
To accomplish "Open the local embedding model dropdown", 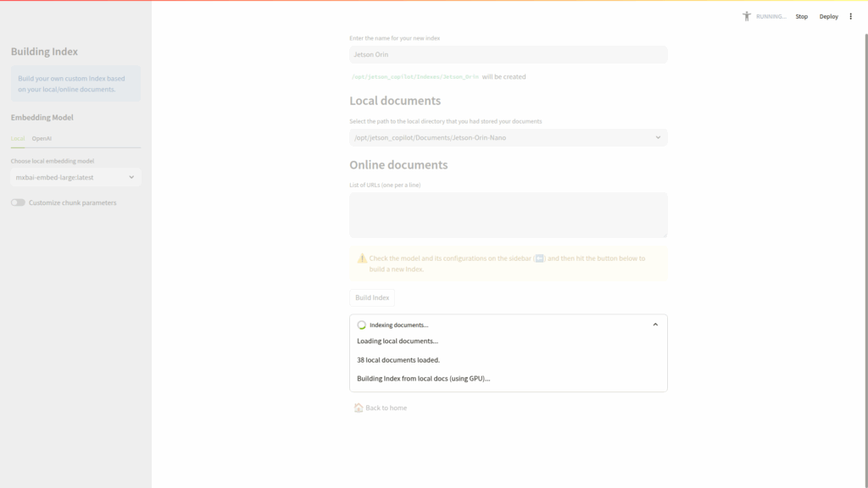I will 75,177.
